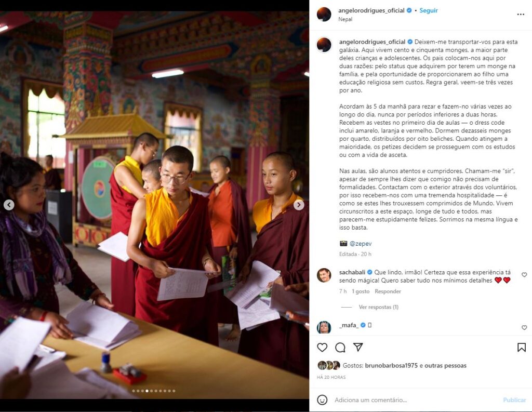Go to previous photo arrow
532x412 pixels.
9,205
